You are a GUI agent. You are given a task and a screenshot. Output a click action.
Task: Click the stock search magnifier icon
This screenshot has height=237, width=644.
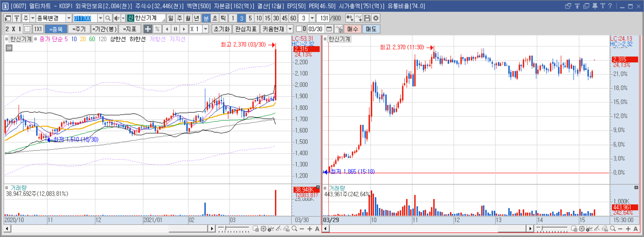click(x=108, y=18)
